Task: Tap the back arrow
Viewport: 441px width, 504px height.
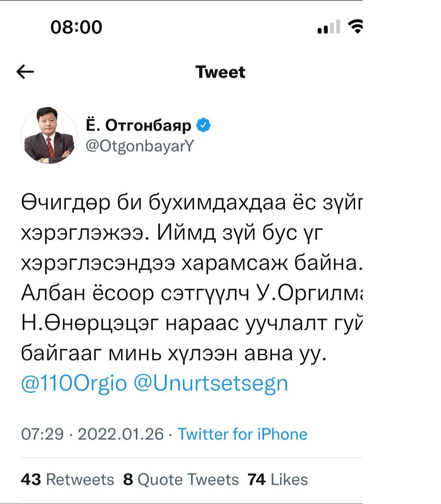Action: (x=26, y=72)
